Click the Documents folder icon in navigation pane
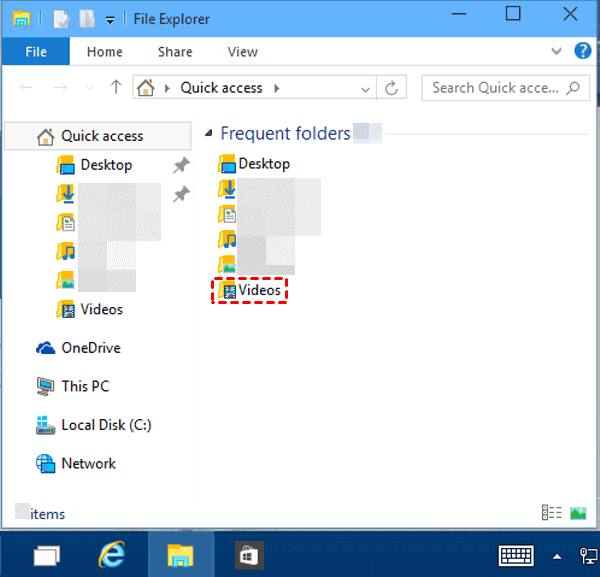 [x=66, y=222]
